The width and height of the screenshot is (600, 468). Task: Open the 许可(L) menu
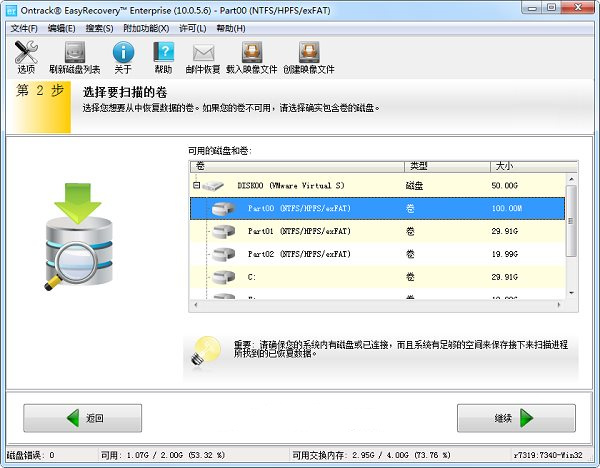click(x=193, y=29)
